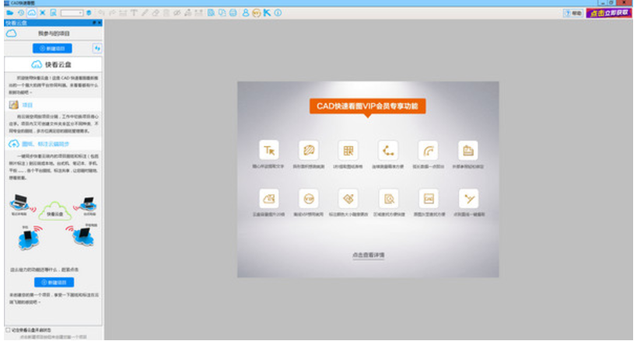This screenshot has height=341, width=644.
Task: Open the toolbar combo box dropdown
Action: 80,13
